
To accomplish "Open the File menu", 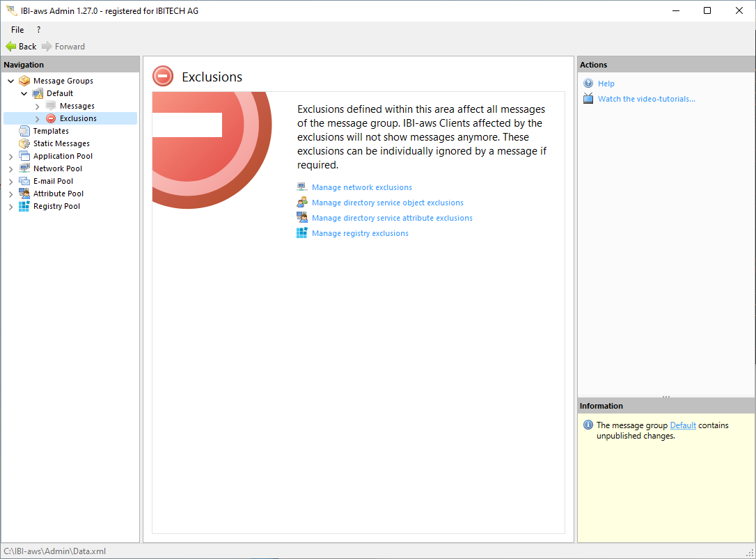I will click(x=17, y=30).
